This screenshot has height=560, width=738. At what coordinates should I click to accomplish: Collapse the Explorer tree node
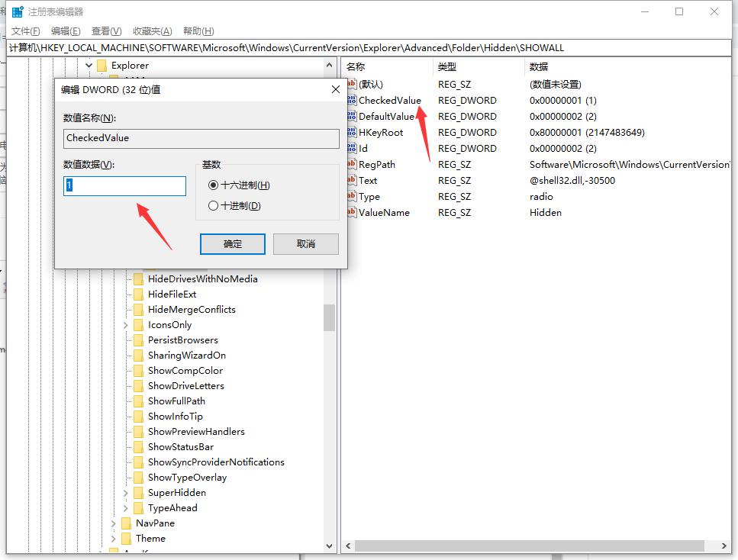click(89, 66)
